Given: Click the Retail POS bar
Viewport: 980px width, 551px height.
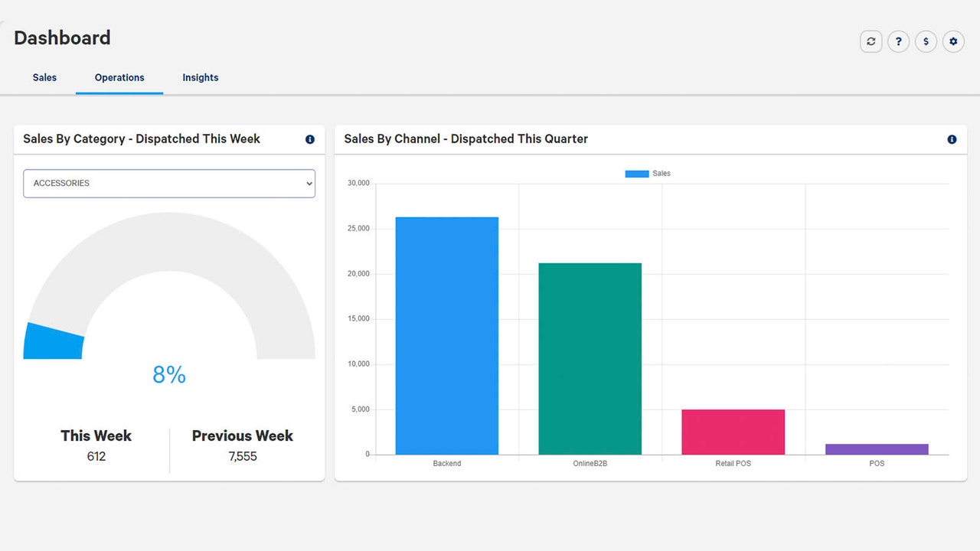Looking at the screenshot, I should [733, 430].
